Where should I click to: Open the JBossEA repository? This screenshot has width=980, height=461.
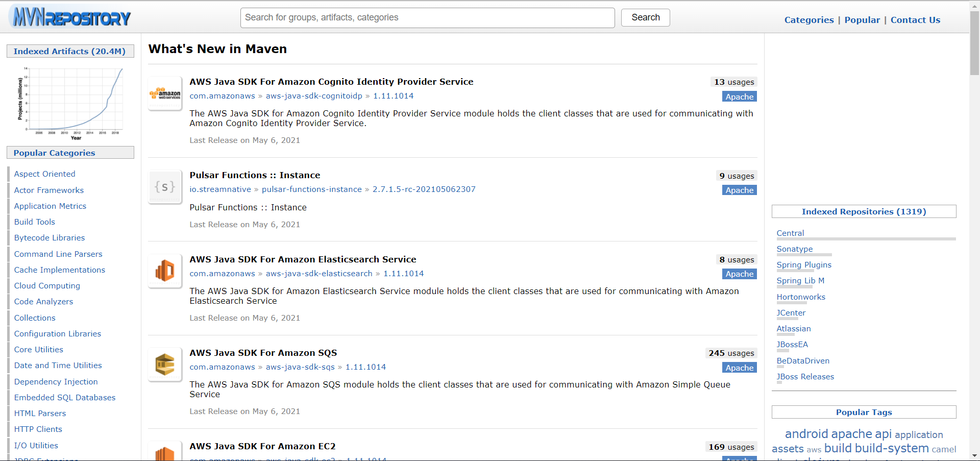coord(792,345)
